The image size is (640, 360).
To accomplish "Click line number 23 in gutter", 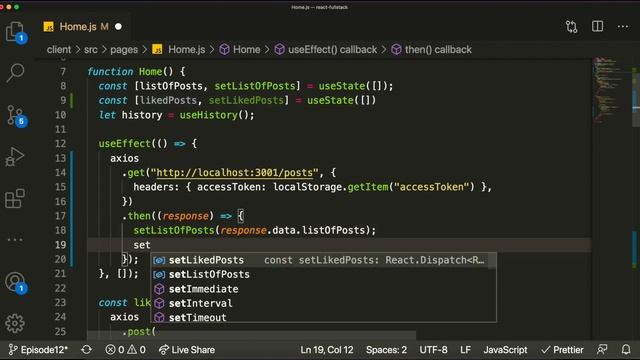I will [60, 302].
